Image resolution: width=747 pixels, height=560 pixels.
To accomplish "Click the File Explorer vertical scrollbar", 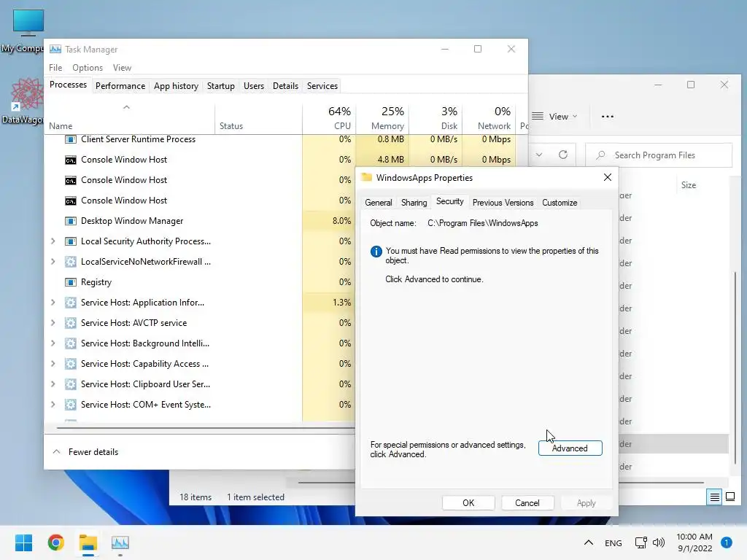I will pos(735,367).
